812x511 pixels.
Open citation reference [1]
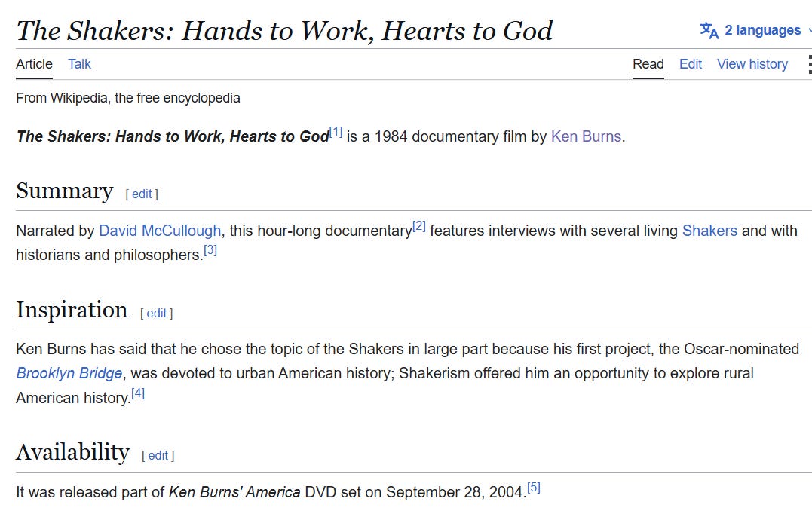336,132
